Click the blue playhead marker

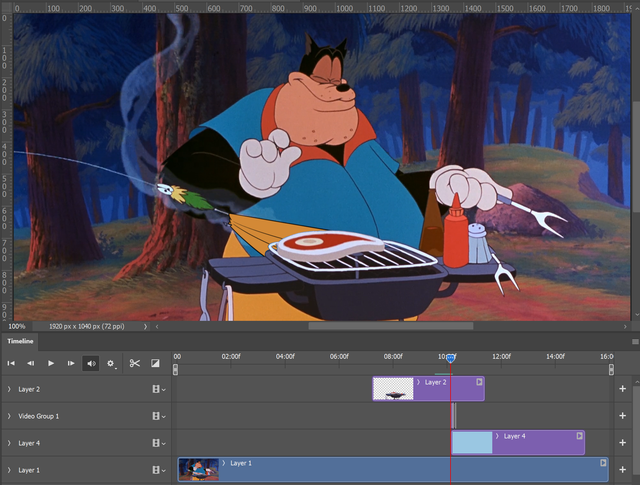(450, 358)
